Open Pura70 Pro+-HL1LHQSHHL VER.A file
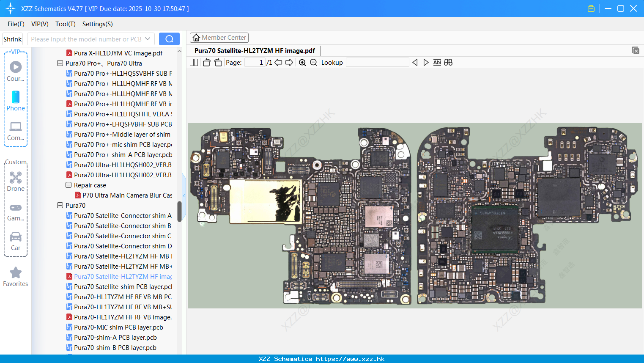Screen dimensions: 644x363 coord(119,114)
